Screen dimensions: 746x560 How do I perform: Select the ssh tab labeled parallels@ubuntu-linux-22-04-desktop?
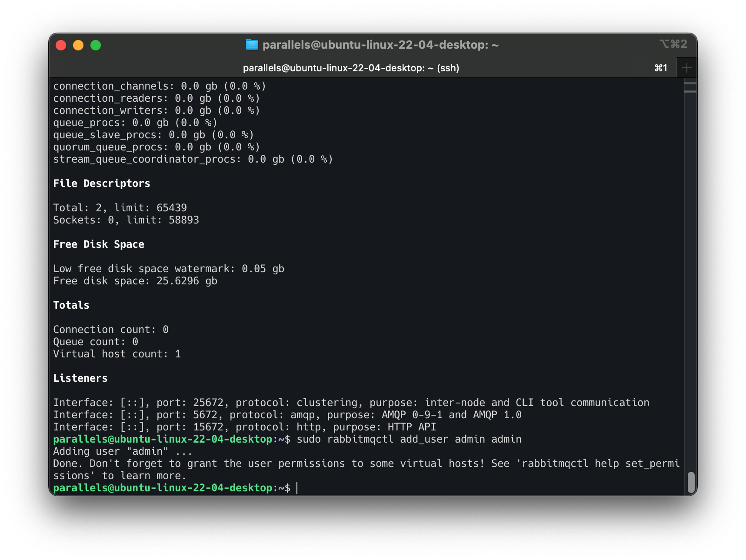[350, 68]
